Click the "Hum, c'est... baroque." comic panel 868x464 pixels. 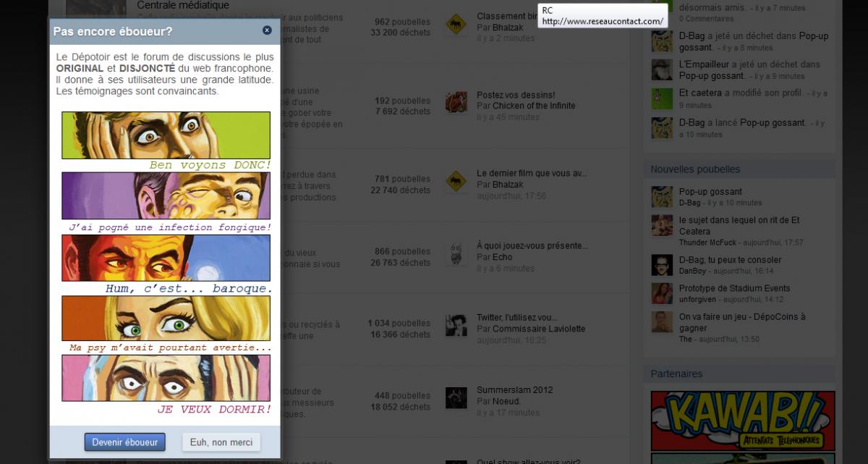tap(166, 258)
